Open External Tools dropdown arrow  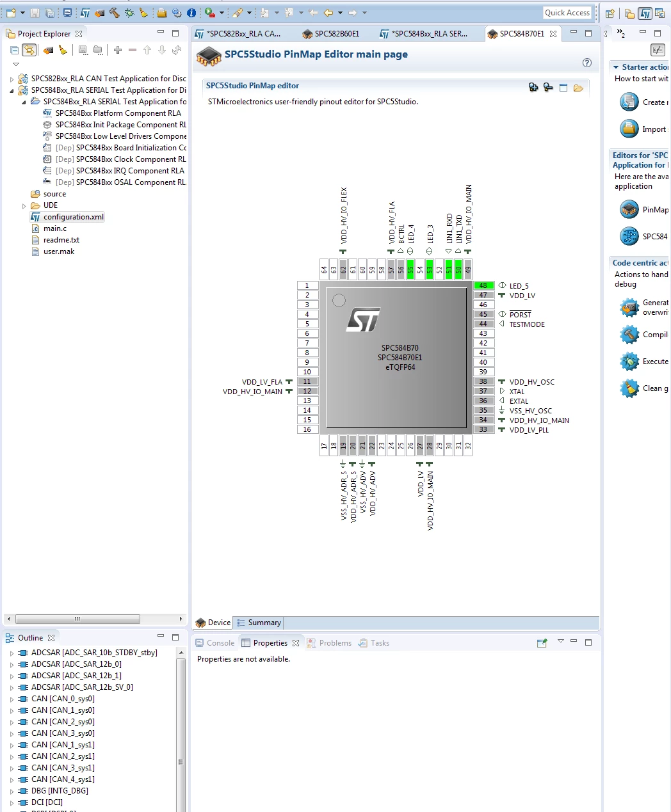pos(222,13)
